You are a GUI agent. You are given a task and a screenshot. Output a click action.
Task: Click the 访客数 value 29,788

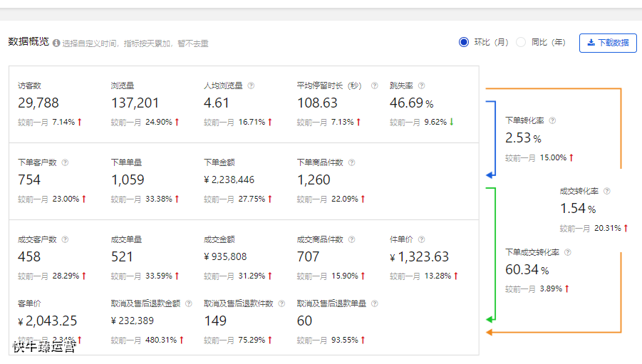coord(38,103)
